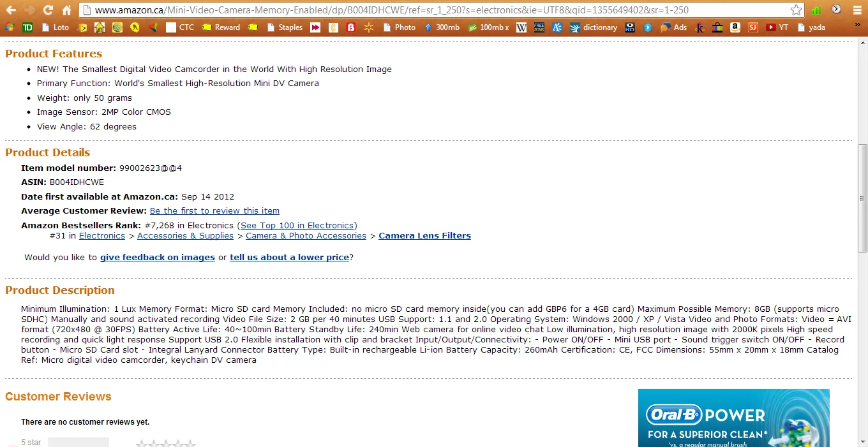Viewport: 868px width, 447px height.
Task: Click the green signal bars extension icon
Action: coord(816,10)
